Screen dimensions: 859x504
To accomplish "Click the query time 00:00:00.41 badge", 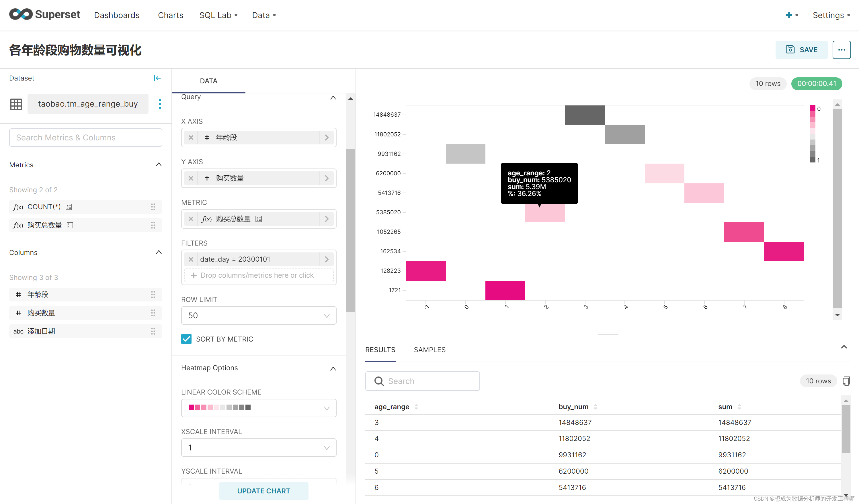I will (x=816, y=83).
